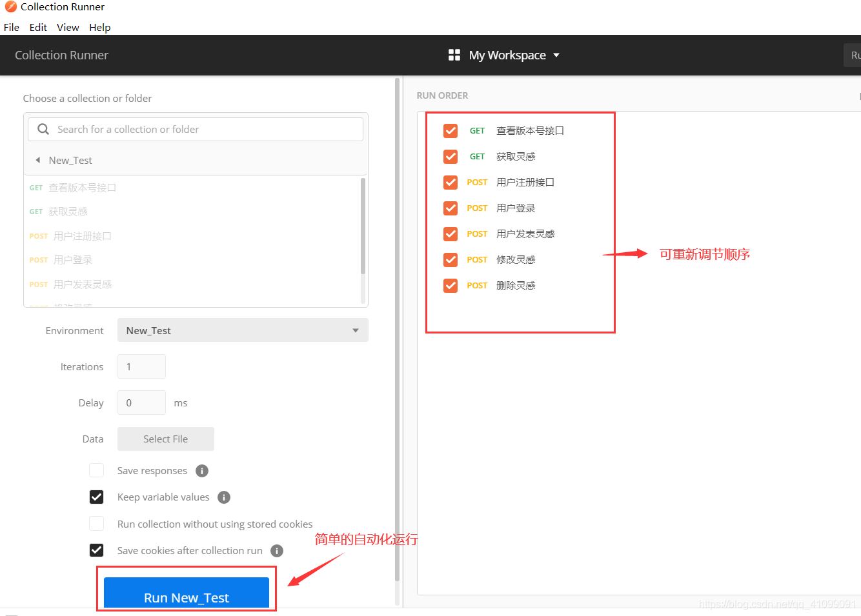
Task: Click the Iterations input field
Action: (x=141, y=366)
